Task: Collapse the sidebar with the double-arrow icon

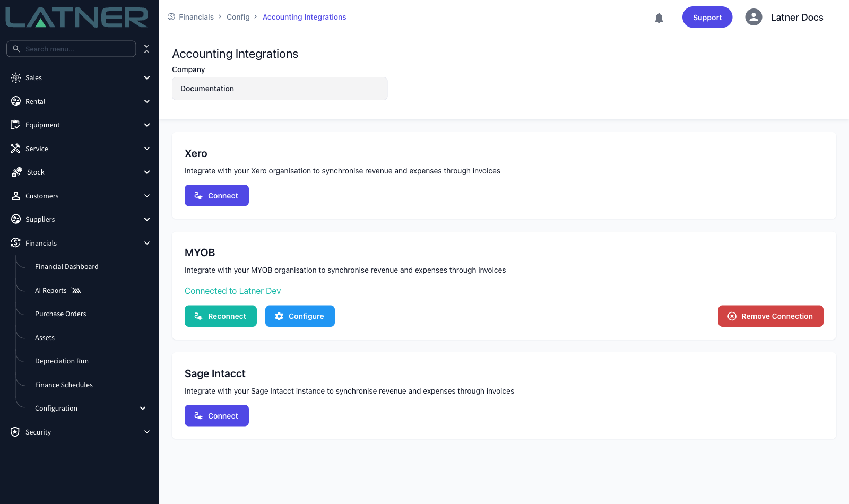Action: coord(147,49)
